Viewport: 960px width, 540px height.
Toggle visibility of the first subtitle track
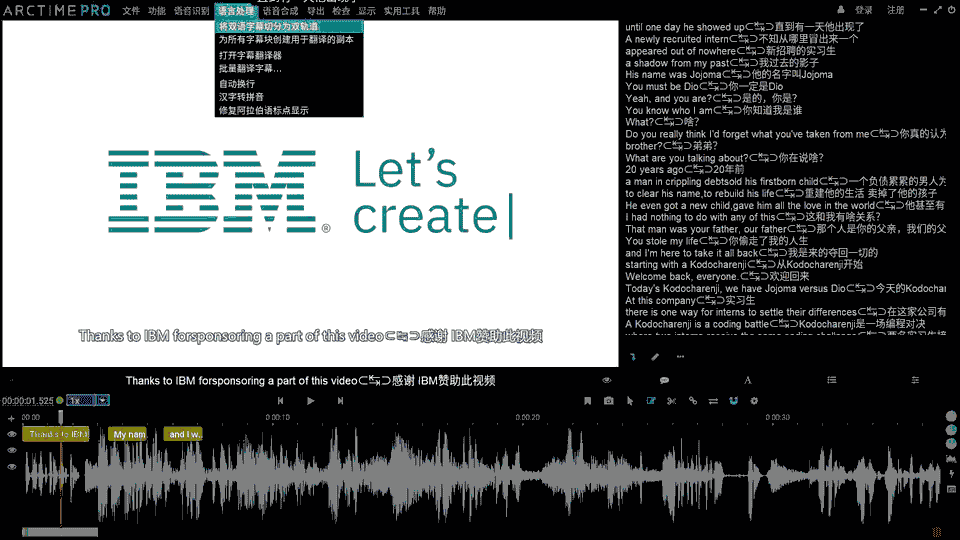tap(12, 435)
